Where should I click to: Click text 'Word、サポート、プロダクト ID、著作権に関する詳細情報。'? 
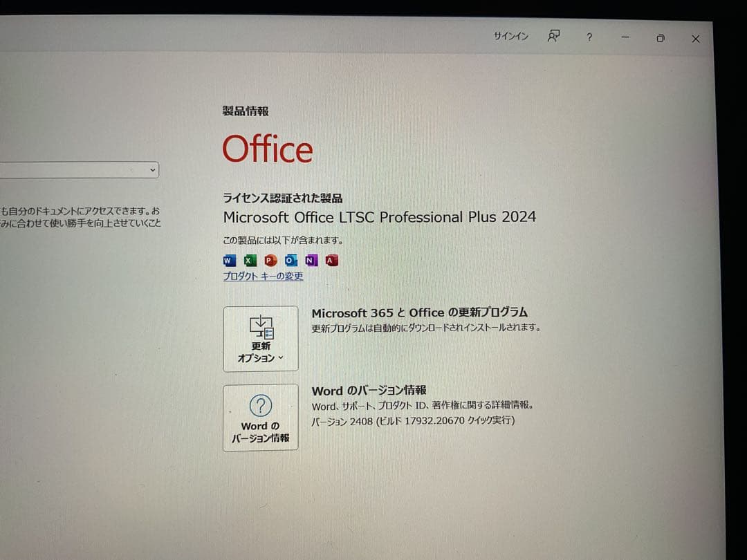pyautogui.click(x=423, y=406)
